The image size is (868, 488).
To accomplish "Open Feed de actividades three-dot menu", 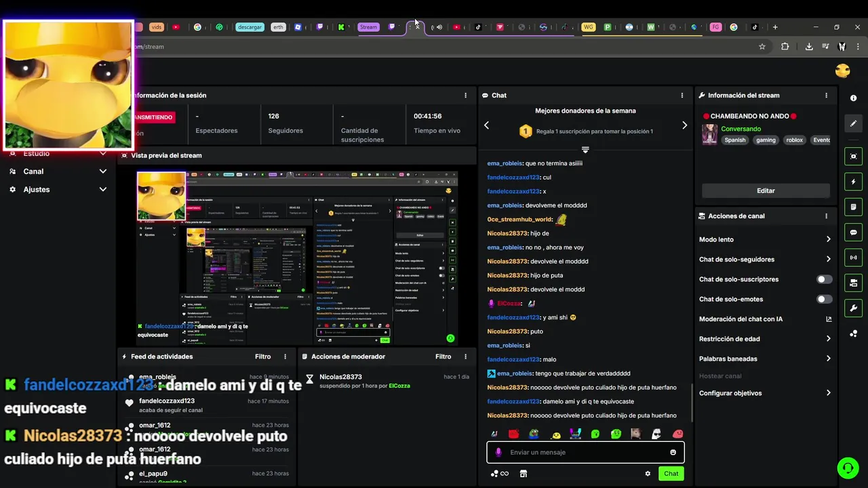I will pos(285,357).
